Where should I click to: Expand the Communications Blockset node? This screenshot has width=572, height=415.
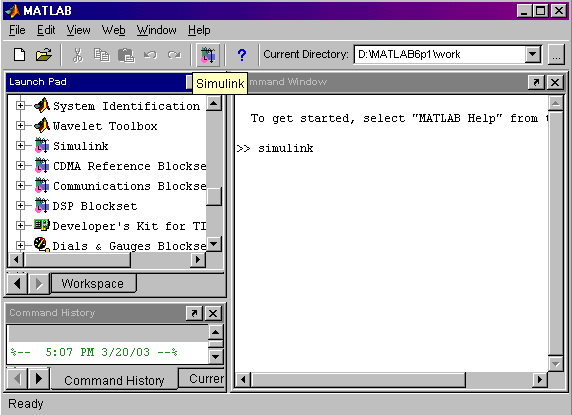tap(20, 186)
